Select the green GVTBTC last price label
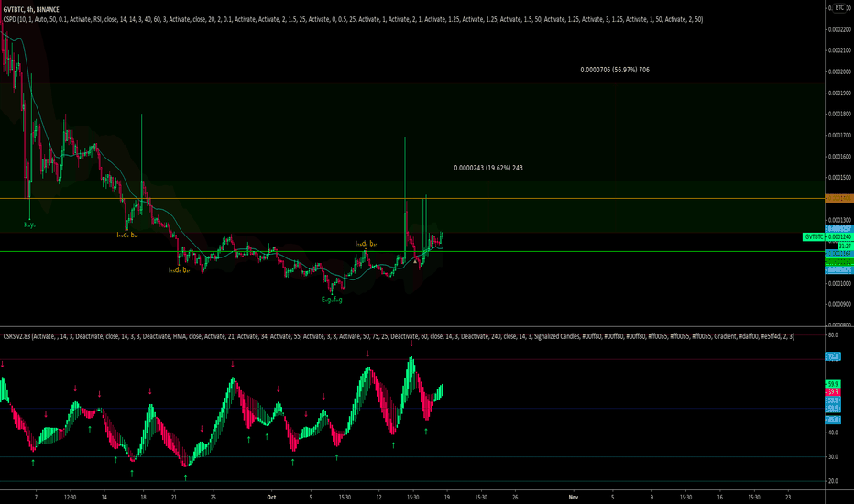 827,237
